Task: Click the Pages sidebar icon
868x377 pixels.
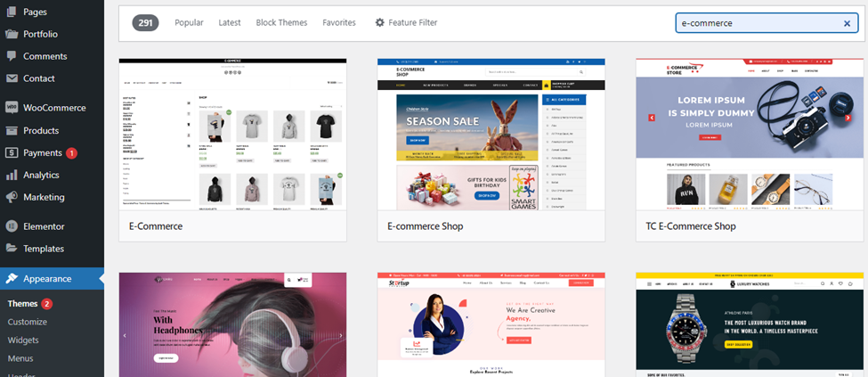Action: pos(12,12)
